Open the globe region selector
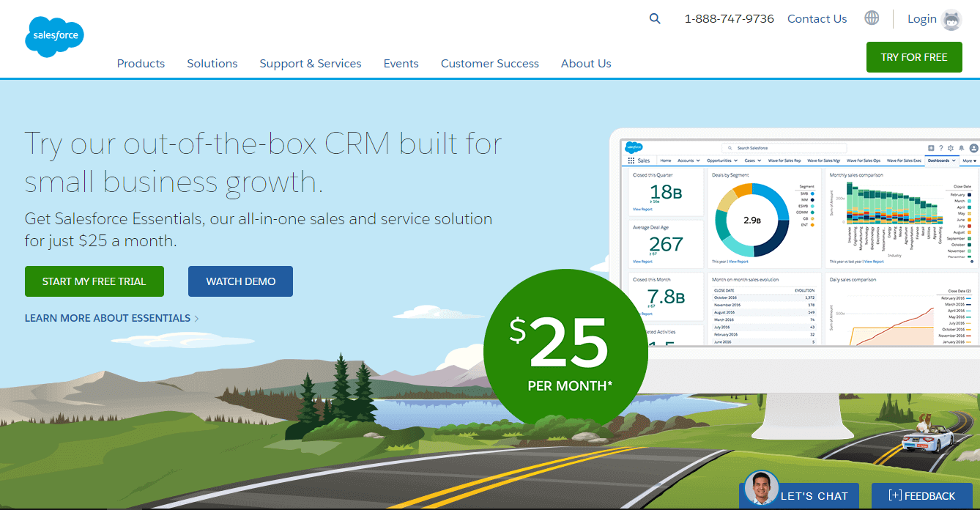The width and height of the screenshot is (980, 510). [x=872, y=18]
